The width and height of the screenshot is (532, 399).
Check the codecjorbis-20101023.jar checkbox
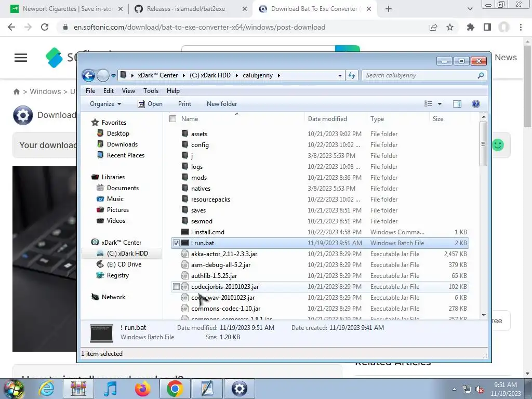176,287
